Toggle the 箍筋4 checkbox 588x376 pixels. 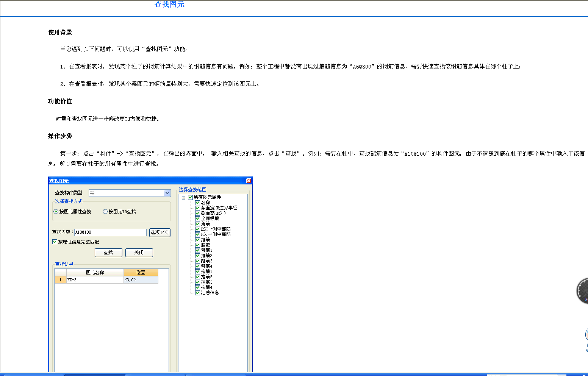pos(197,266)
